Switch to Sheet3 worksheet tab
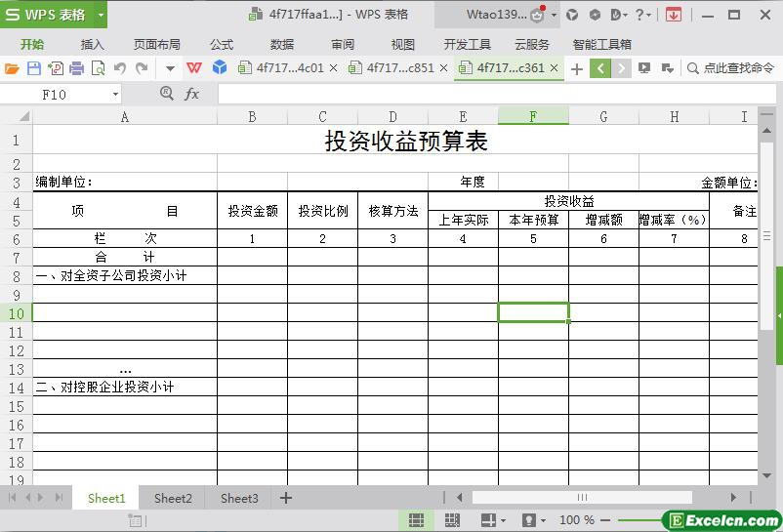Image resolution: width=783 pixels, height=532 pixels. 239,498
